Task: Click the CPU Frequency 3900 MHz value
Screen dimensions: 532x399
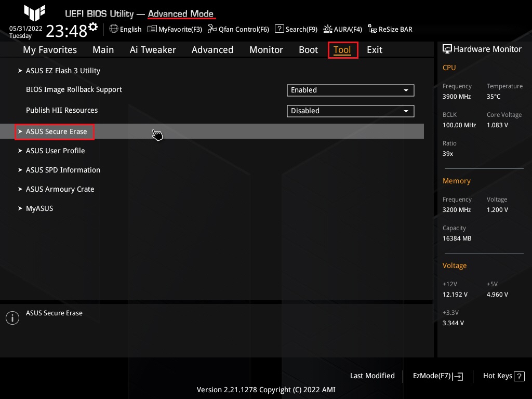Action: coord(456,96)
